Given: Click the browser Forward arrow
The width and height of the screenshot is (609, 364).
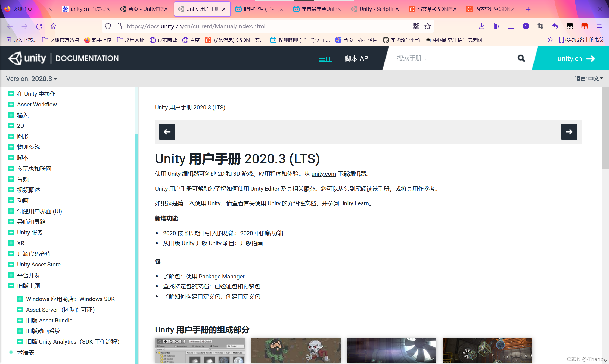Looking at the screenshot, I should pyautogui.click(x=24, y=26).
